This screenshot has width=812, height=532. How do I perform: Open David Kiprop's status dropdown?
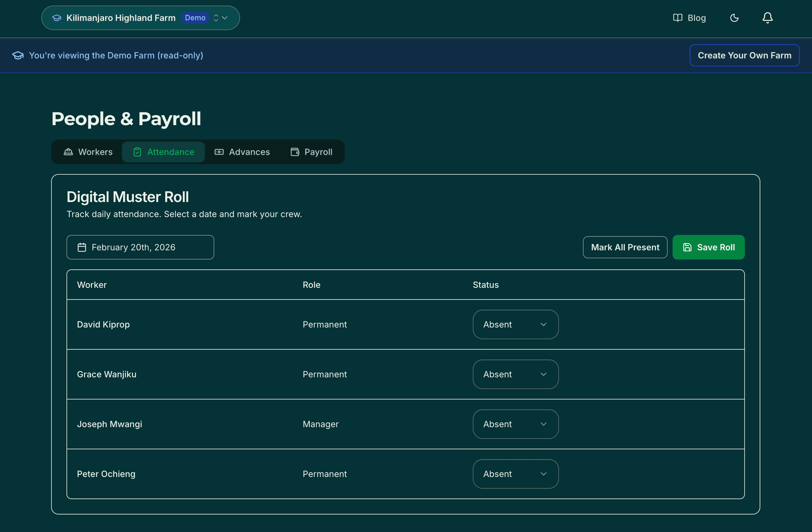pyautogui.click(x=515, y=324)
